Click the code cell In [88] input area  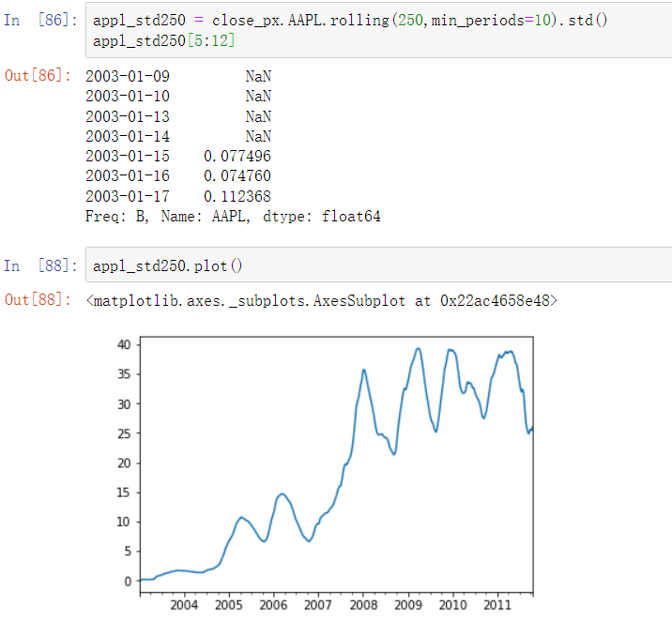(379, 265)
